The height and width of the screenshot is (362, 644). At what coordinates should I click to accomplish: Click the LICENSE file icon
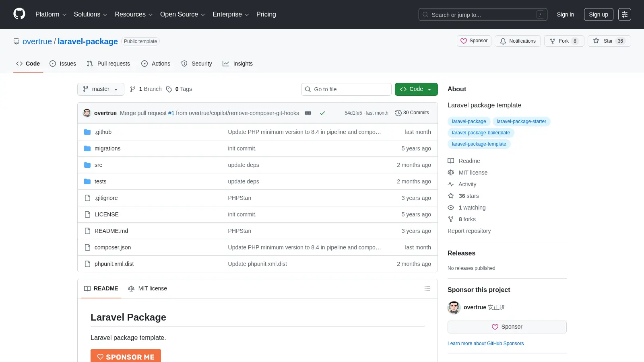(x=87, y=214)
